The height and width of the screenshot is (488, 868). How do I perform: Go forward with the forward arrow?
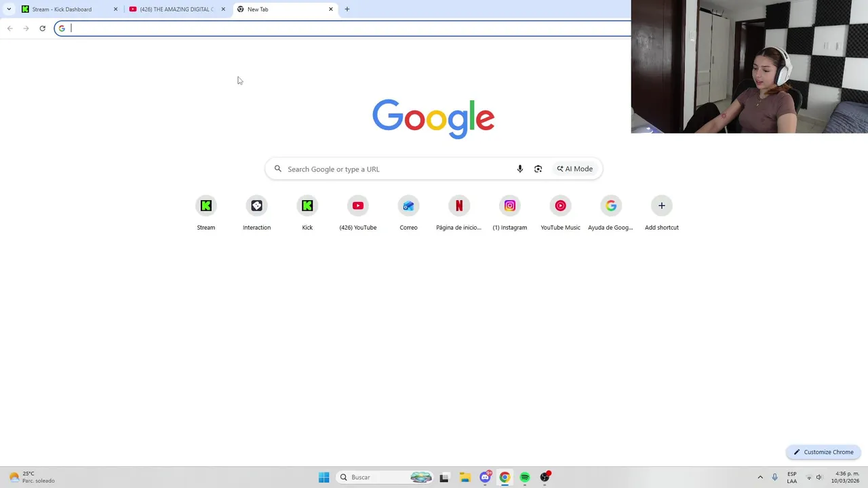click(x=26, y=28)
